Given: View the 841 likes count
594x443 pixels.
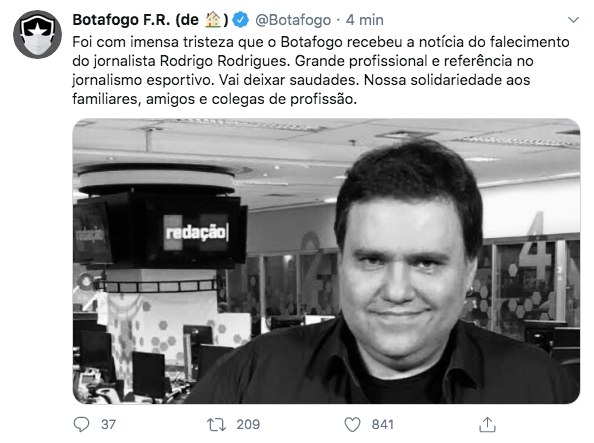Looking at the screenshot, I should [x=383, y=424].
